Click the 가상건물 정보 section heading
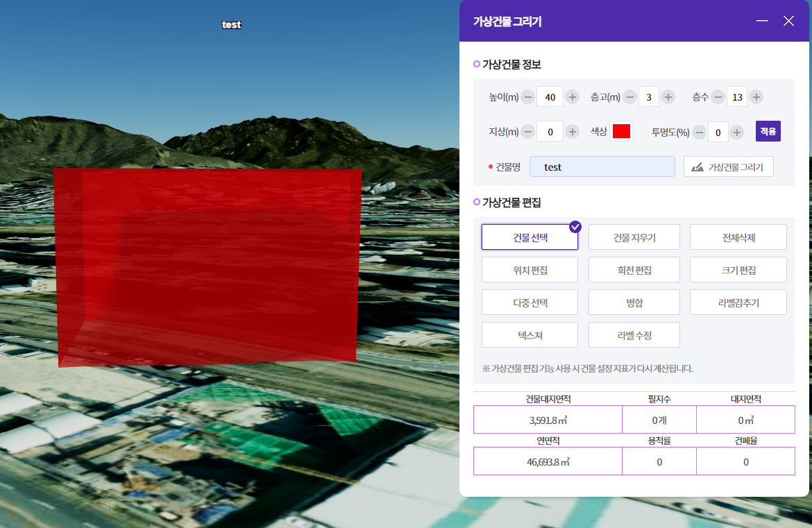812x528 pixels. [x=511, y=65]
